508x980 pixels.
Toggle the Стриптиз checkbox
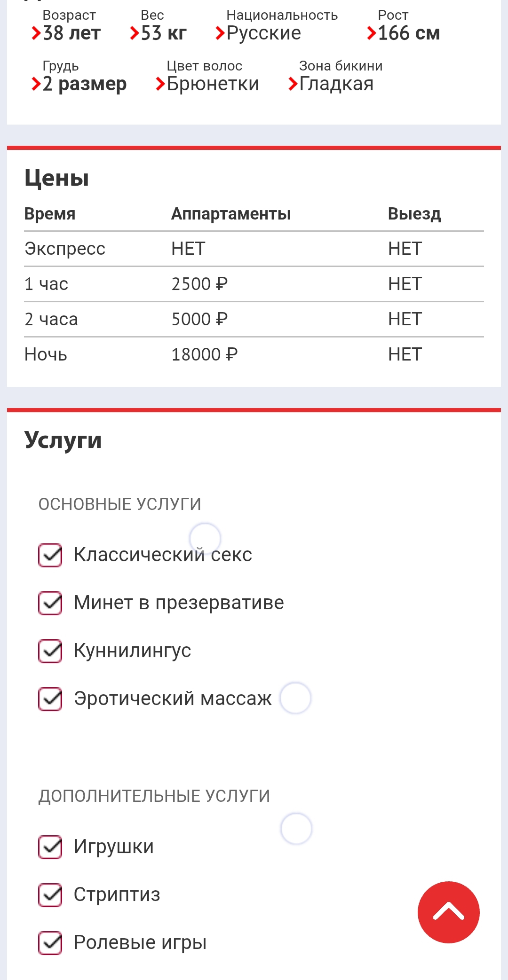click(x=50, y=894)
